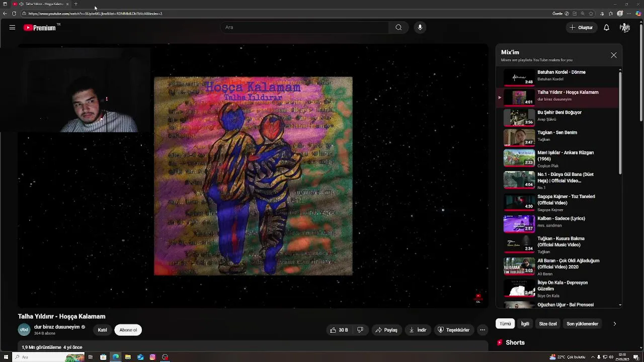644x362 pixels.
Task: Click the browser address bar URL
Action: 96,14
